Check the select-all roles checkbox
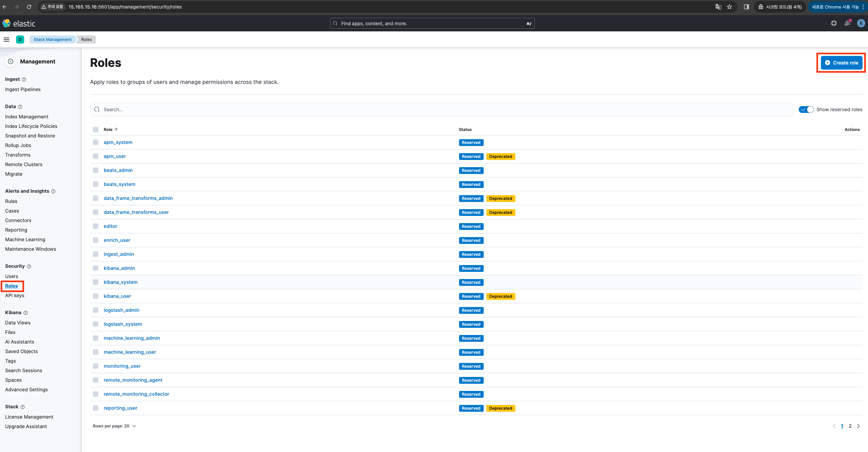The width and height of the screenshot is (868, 452). [96, 130]
